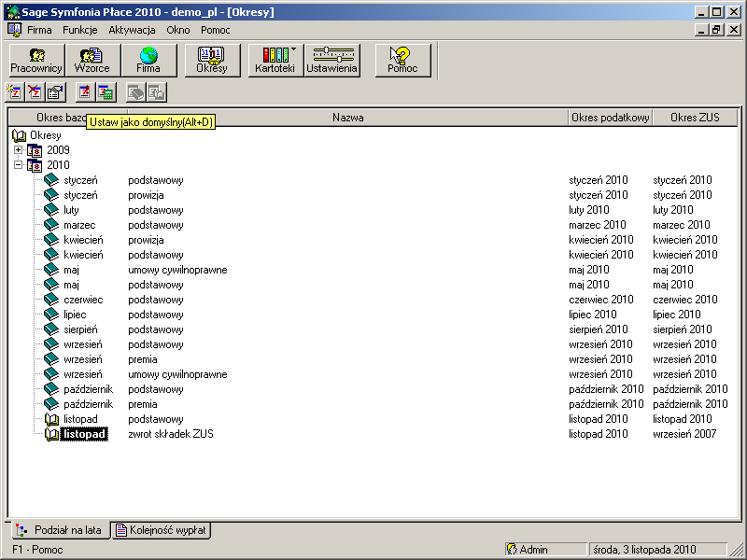Image resolution: width=747 pixels, height=560 pixels.
Task: Switch to the Kolejność wypłat tab
Action: point(162,530)
